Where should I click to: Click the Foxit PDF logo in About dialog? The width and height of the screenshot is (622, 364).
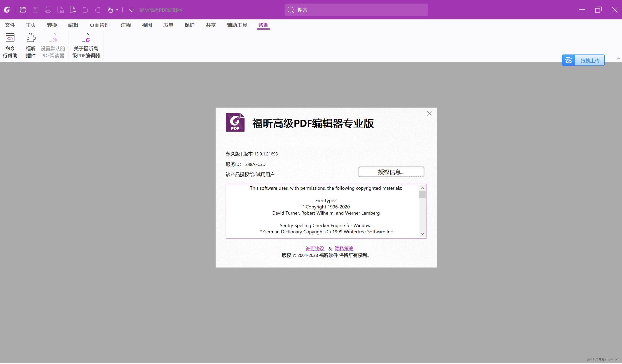tap(235, 122)
